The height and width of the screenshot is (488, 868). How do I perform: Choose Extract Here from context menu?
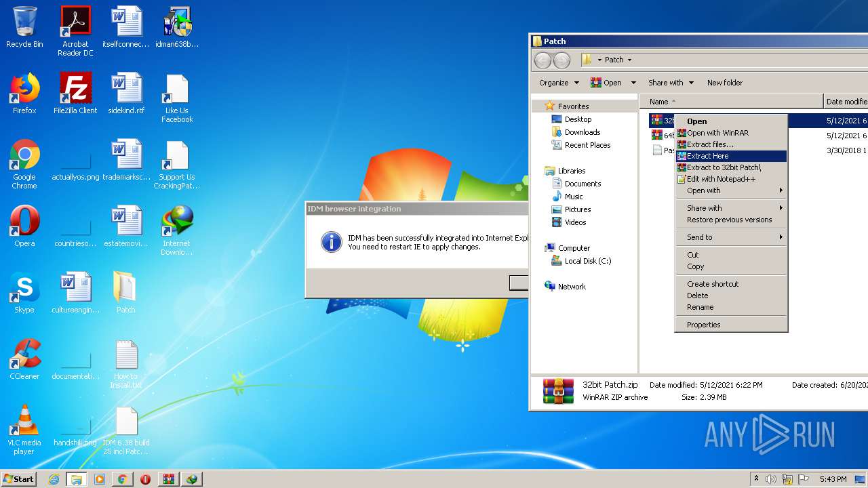point(731,156)
